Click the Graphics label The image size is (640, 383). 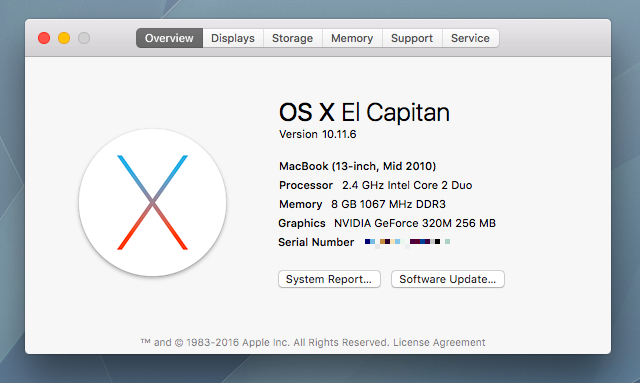point(302,223)
